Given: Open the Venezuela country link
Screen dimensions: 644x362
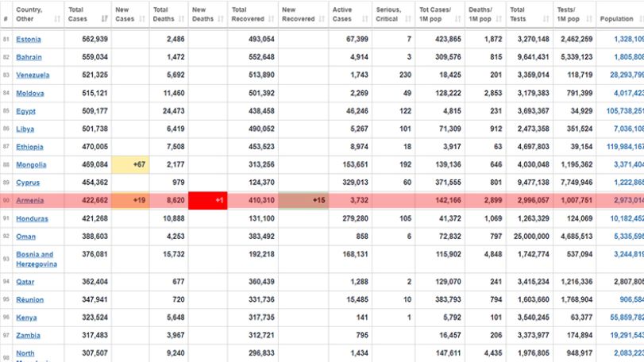Looking at the screenshot, I should [x=33, y=75].
